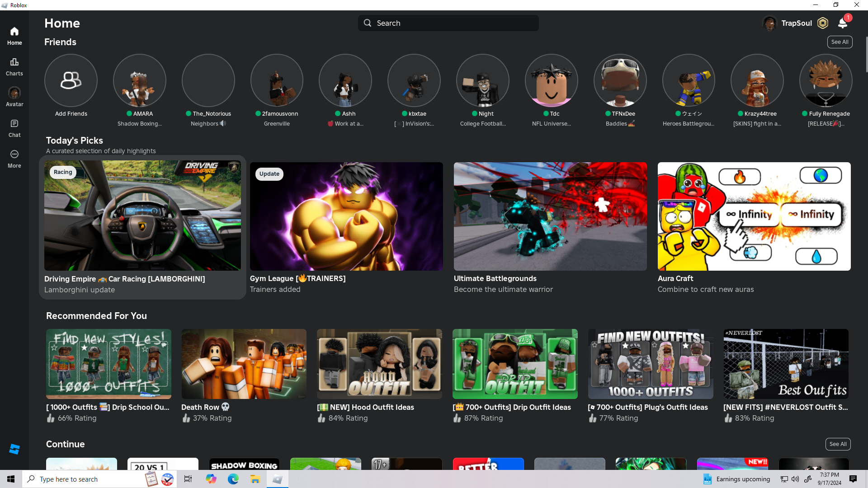Open the notifications bell icon
868x488 pixels.
point(842,23)
